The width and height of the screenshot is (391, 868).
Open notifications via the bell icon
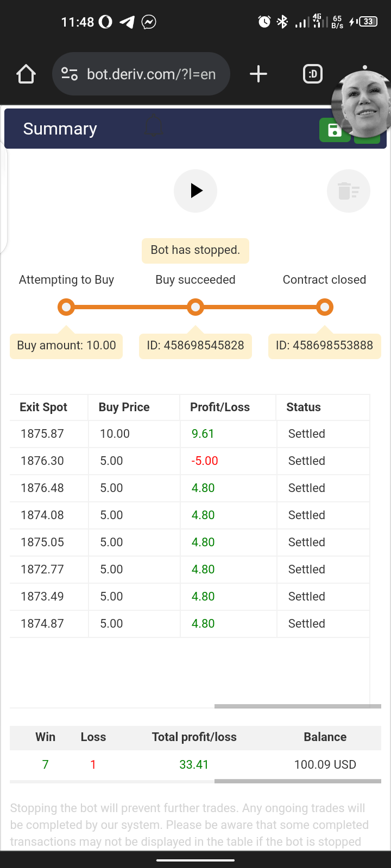click(x=153, y=126)
